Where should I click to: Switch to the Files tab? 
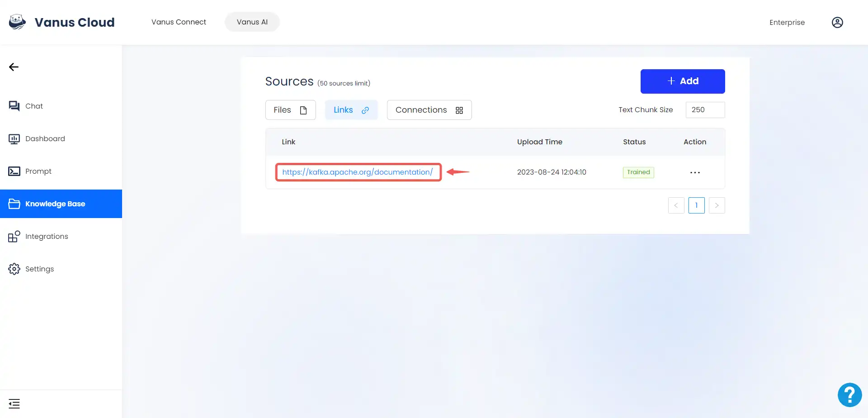coord(290,110)
